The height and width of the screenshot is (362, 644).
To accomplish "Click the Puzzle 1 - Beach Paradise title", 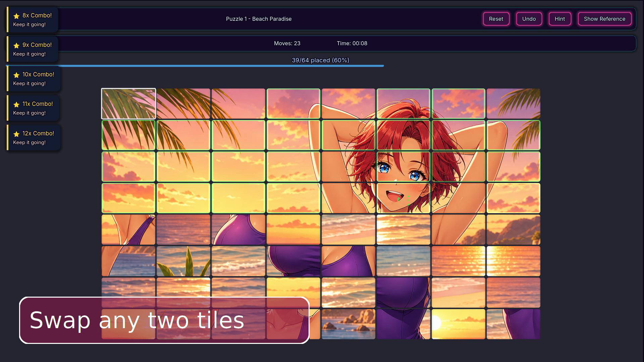I will point(259,19).
